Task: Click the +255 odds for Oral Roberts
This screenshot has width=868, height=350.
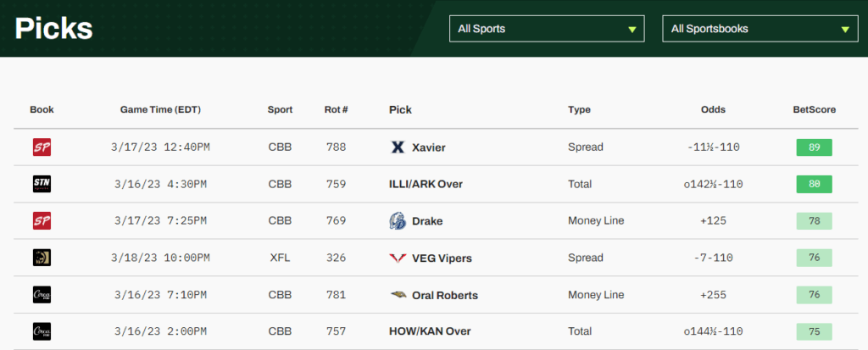Action: tap(713, 295)
